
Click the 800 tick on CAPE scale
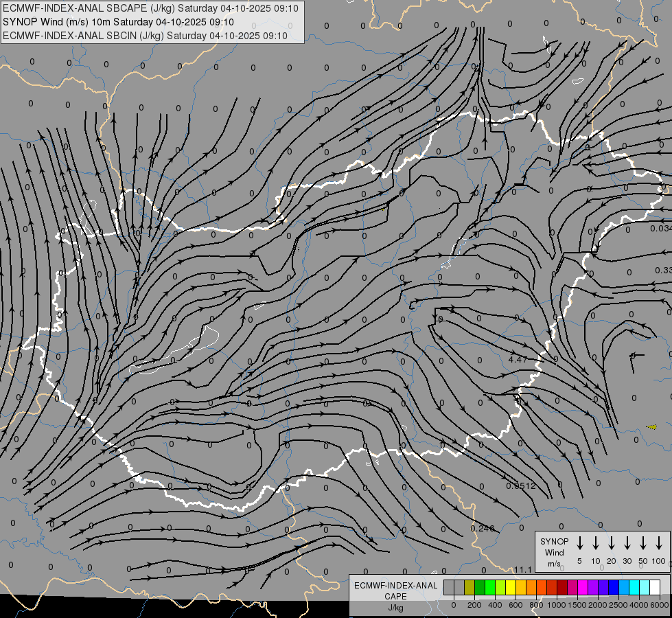coord(536,605)
